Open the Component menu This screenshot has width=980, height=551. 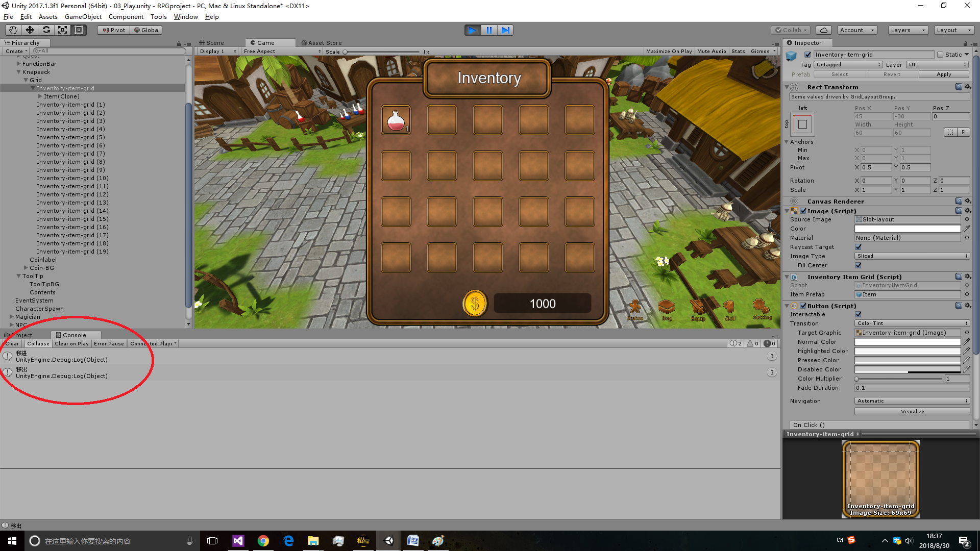pos(126,17)
